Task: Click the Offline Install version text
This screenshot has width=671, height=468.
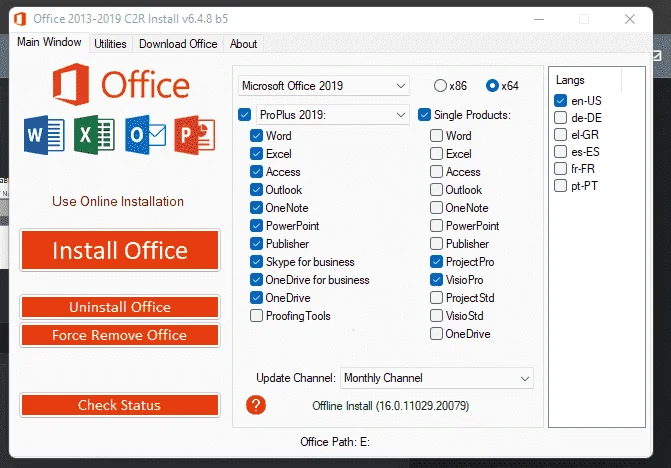Action: click(390, 406)
